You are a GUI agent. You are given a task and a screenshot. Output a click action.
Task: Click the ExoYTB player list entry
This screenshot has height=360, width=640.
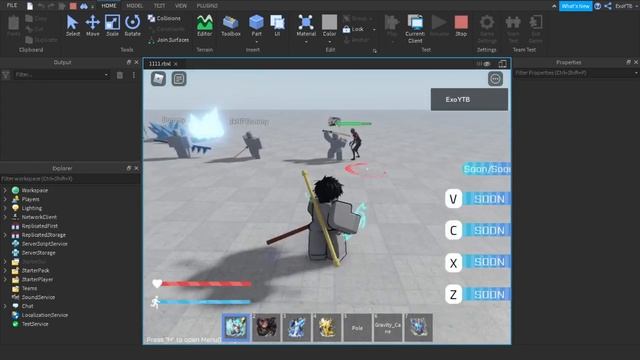click(469, 100)
